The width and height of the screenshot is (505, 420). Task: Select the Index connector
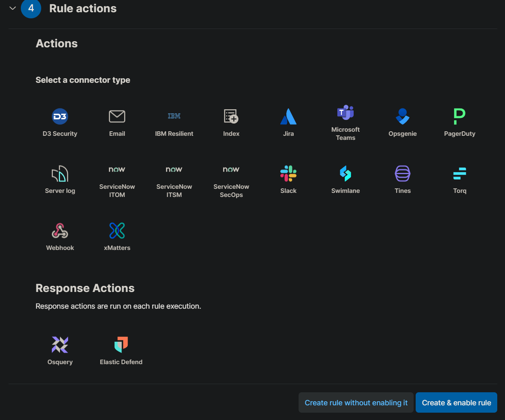tap(231, 122)
